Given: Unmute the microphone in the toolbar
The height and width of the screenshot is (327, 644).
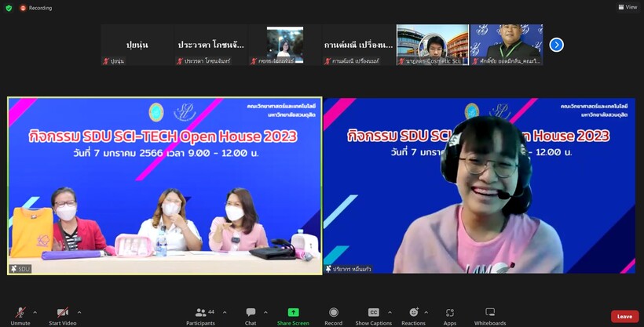Looking at the screenshot, I should pyautogui.click(x=20, y=316).
